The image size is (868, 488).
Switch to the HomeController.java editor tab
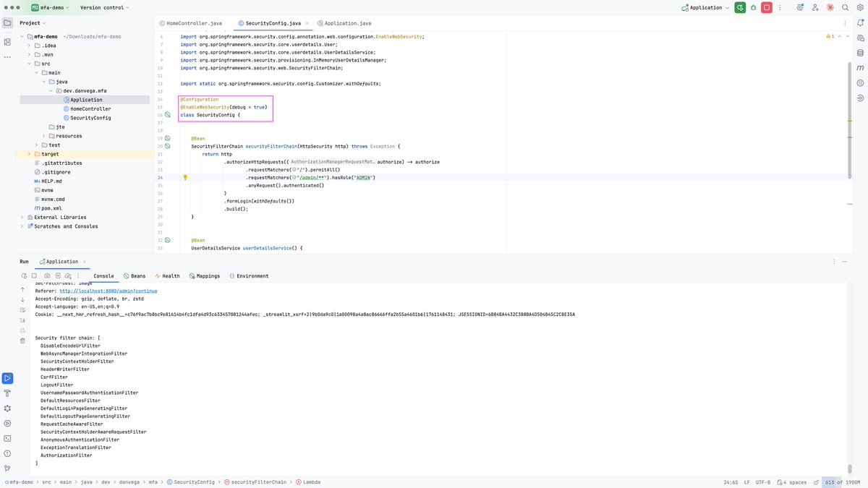click(194, 22)
